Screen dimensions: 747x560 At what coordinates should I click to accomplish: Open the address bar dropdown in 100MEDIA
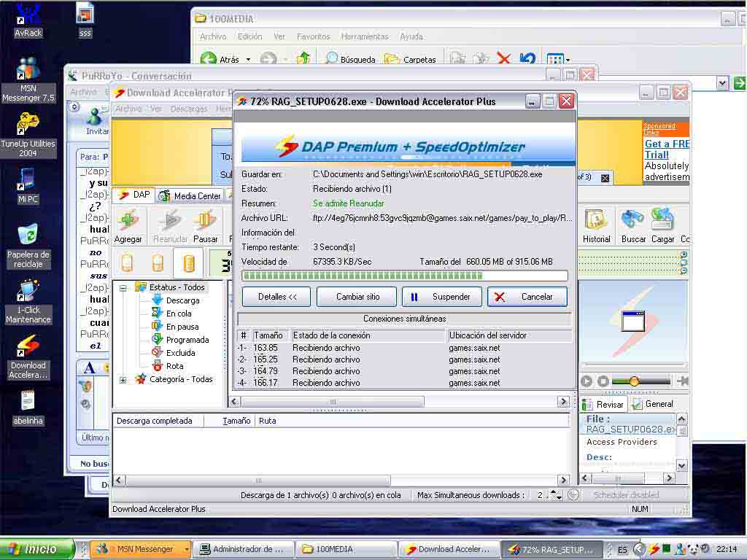click(722, 83)
